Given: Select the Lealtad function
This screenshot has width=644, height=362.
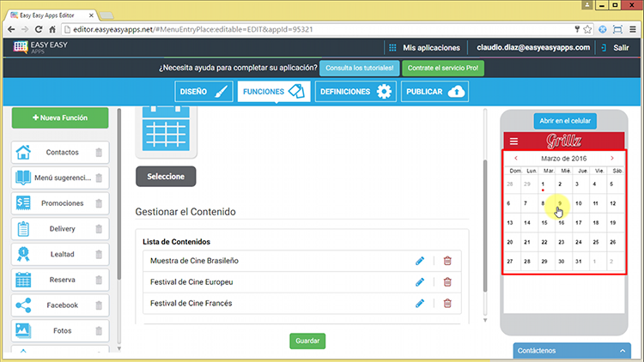Looking at the screenshot, I should [60, 254].
